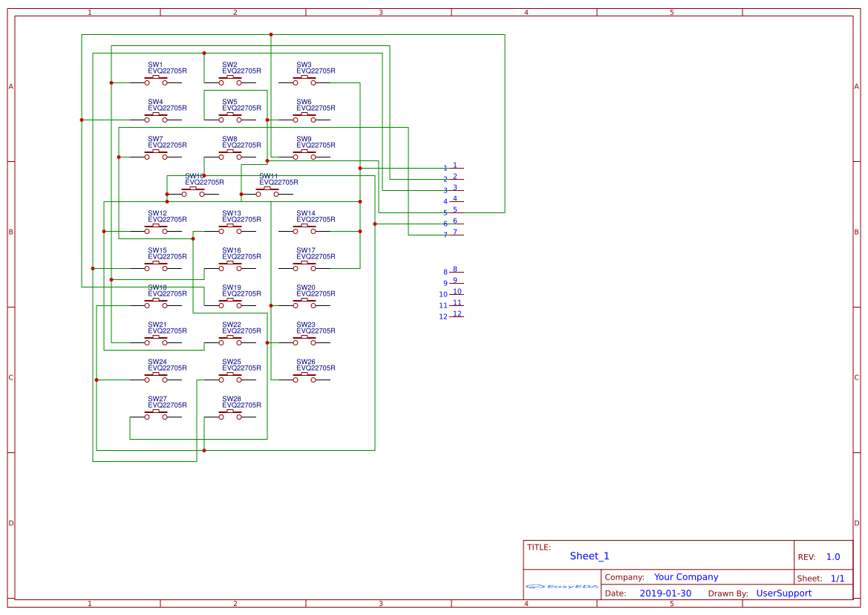Select the SW9 push button symbol
Viewport: 868px width, 615px height.
pos(304,156)
